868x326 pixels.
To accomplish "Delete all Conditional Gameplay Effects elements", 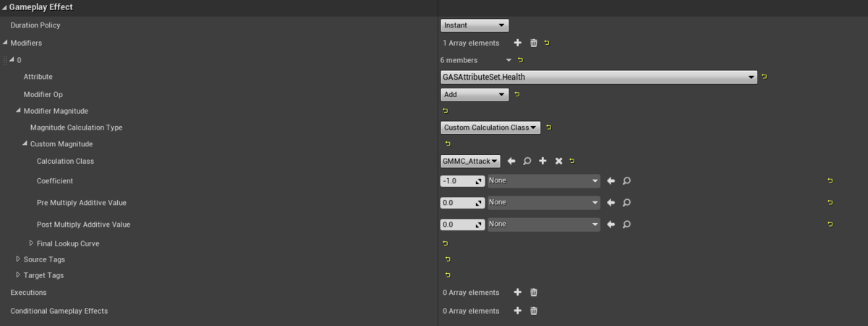I will coord(534,311).
